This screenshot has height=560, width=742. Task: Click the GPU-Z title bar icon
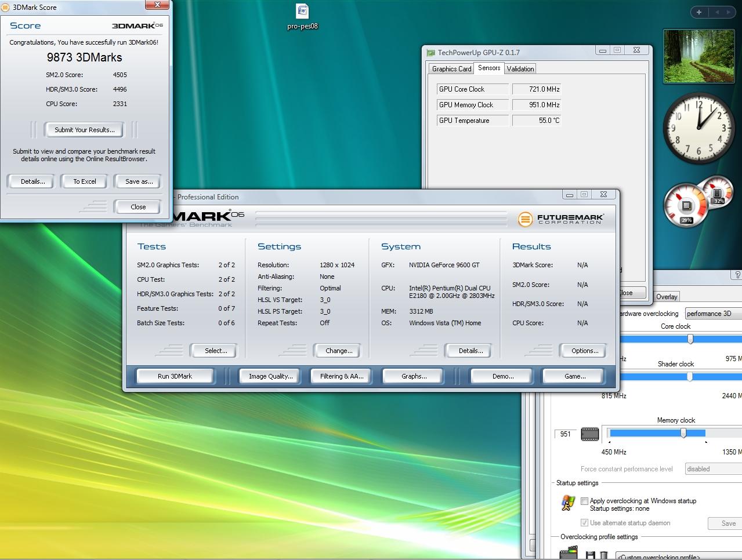pos(430,53)
